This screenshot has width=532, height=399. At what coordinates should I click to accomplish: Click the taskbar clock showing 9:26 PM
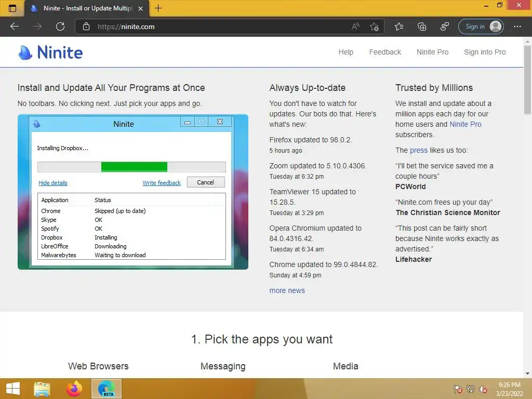(509, 389)
